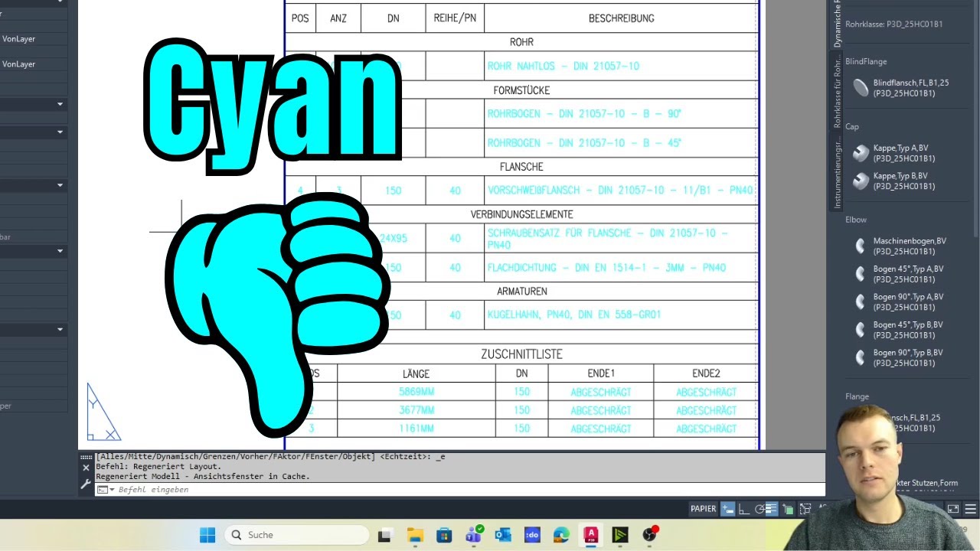The height and width of the screenshot is (551, 980).
Task: Open status bar customization hamburger menu
Action: [x=970, y=509]
